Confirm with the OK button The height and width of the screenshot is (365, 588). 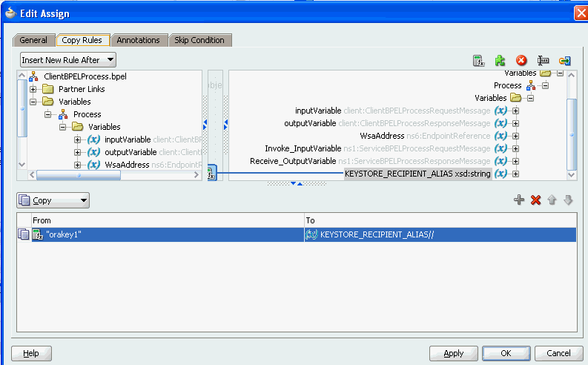click(506, 353)
